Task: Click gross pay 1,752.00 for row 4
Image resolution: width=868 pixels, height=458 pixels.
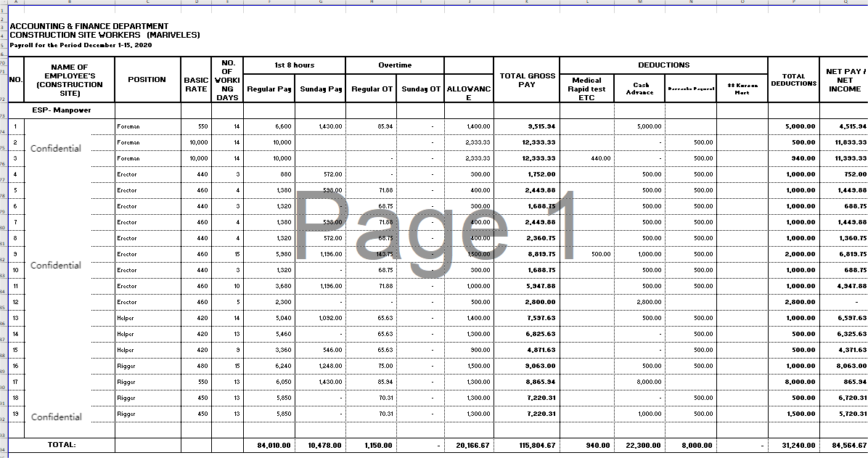Action: pos(541,174)
